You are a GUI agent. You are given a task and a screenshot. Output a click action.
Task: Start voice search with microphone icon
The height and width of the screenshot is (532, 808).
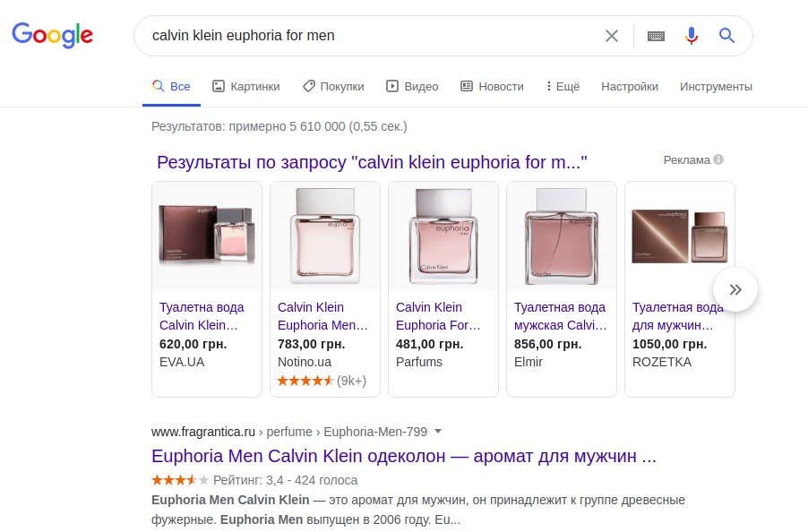click(691, 36)
